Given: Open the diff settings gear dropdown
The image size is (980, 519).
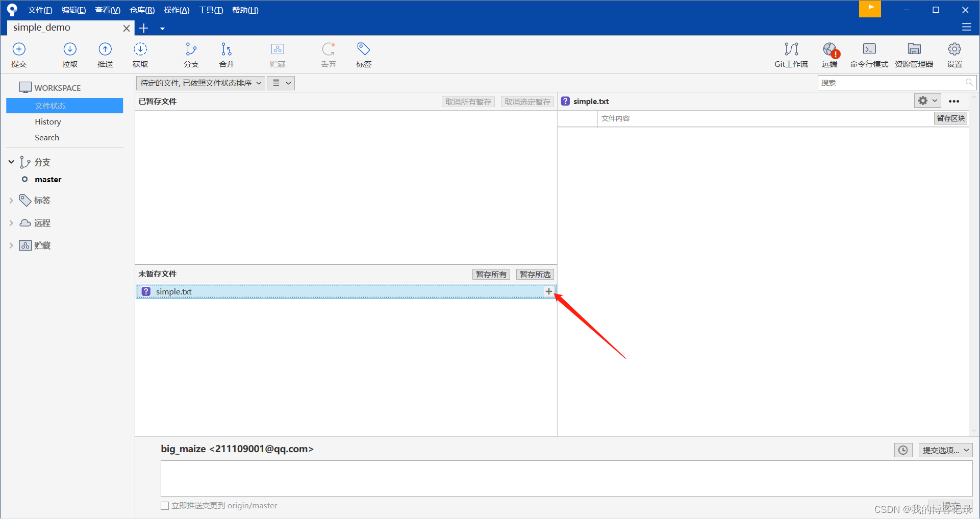Looking at the screenshot, I should pyautogui.click(x=927, y=101).
